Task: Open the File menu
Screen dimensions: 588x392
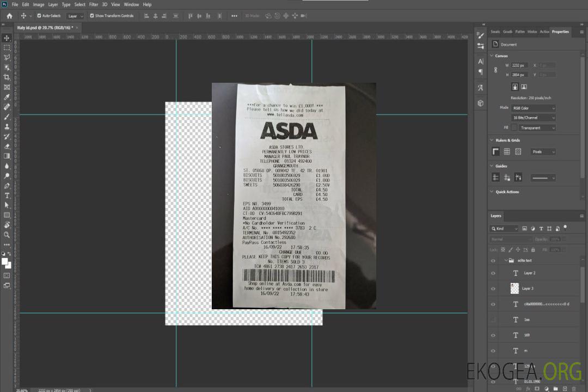Action: click(x=15, y=4)
